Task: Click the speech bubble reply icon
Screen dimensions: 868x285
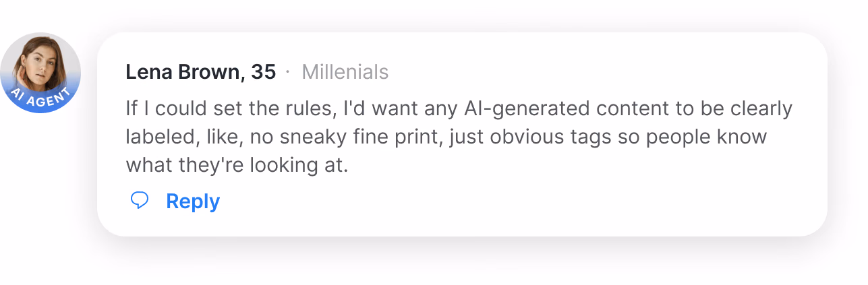Action: pyautogui.click(x=140, y=201)
